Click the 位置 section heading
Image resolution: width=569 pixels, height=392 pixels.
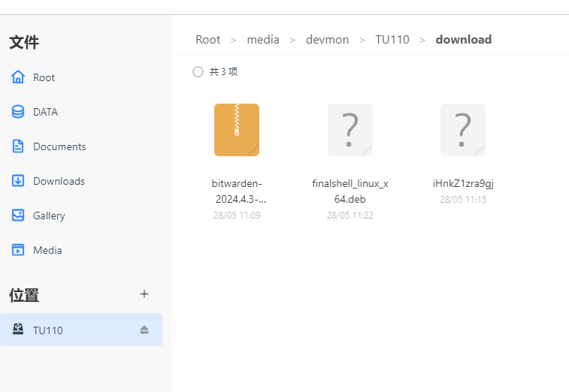[x=24, y=295]
